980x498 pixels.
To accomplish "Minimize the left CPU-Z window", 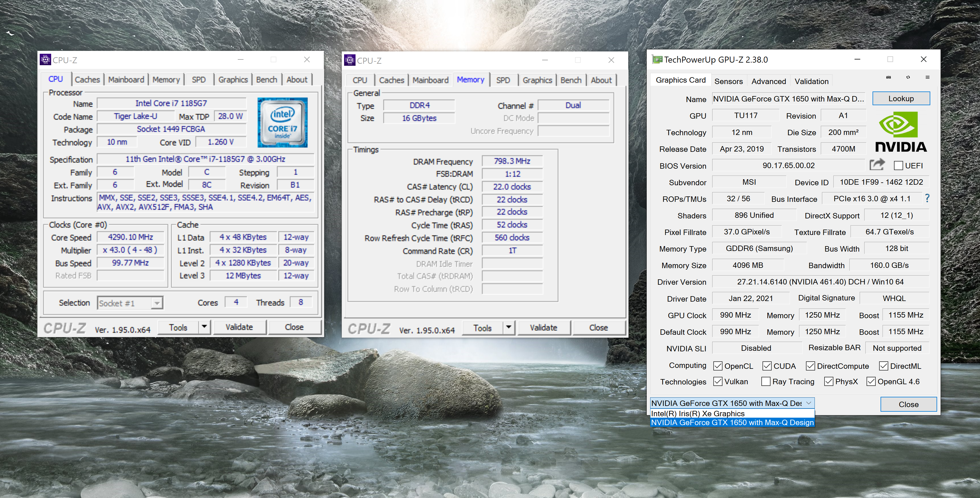I will (240, 59).
